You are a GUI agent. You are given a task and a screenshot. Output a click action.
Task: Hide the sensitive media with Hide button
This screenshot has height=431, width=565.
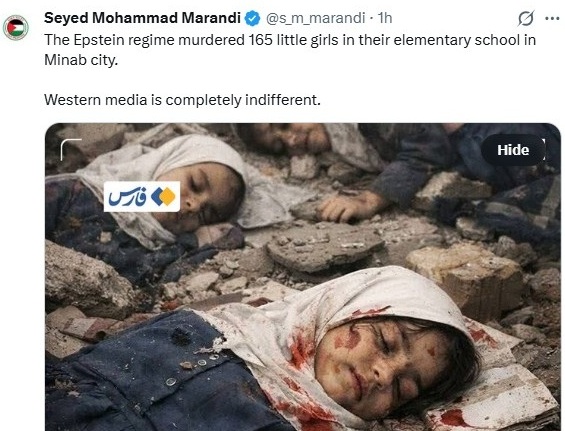tap(513, 150)
